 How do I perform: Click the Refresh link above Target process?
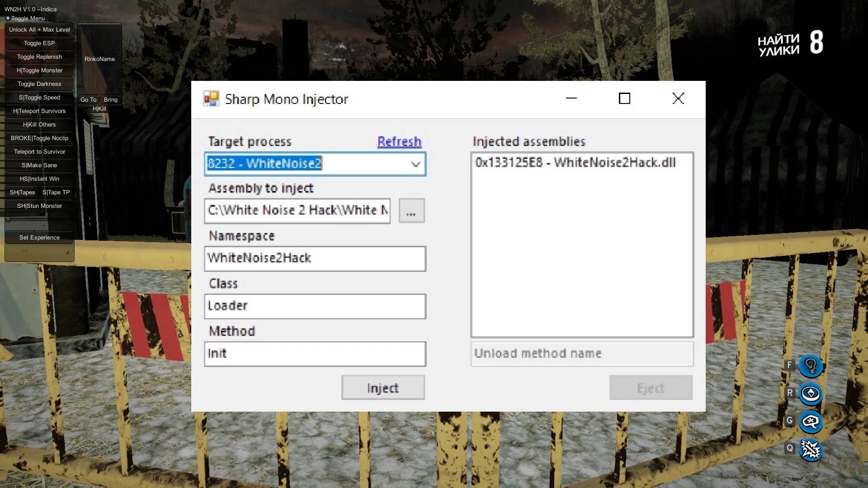click(399, 141)
